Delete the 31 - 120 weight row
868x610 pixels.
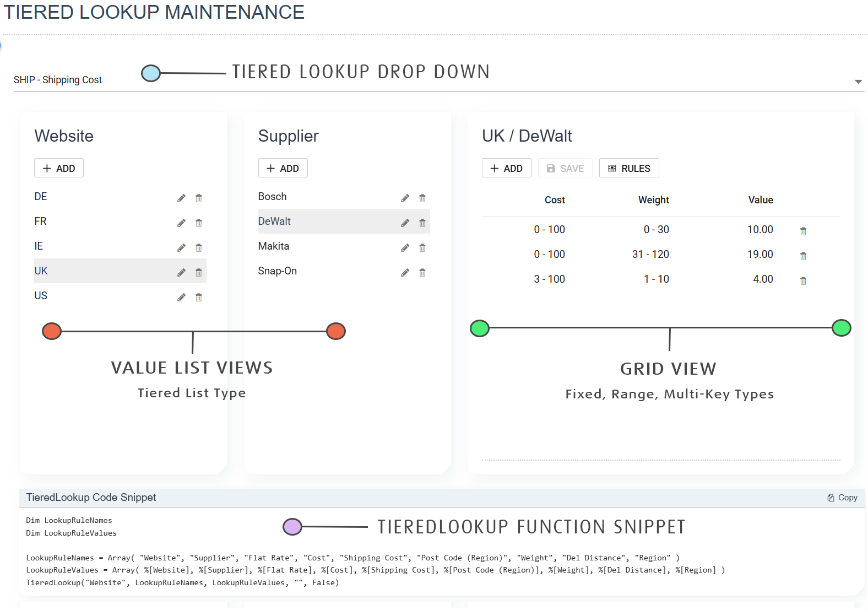coord(803,256)
